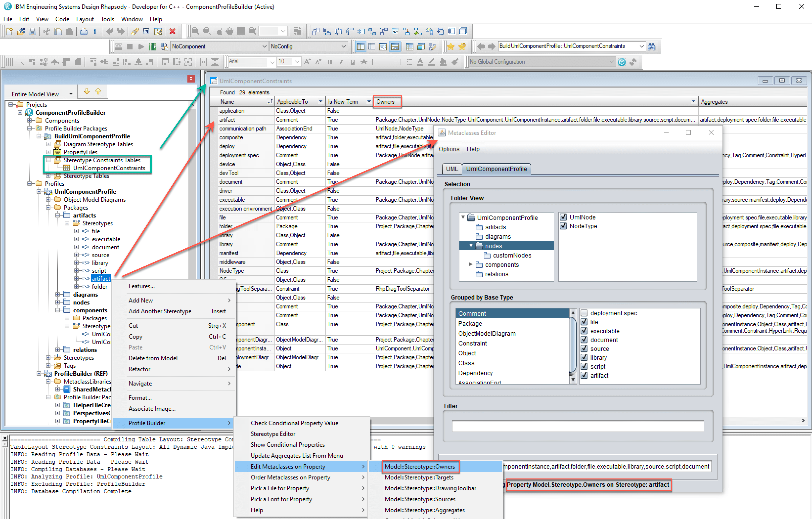Uncheck the script checkbox
Viewport: 812px width, 519px height.
[584, 366]
